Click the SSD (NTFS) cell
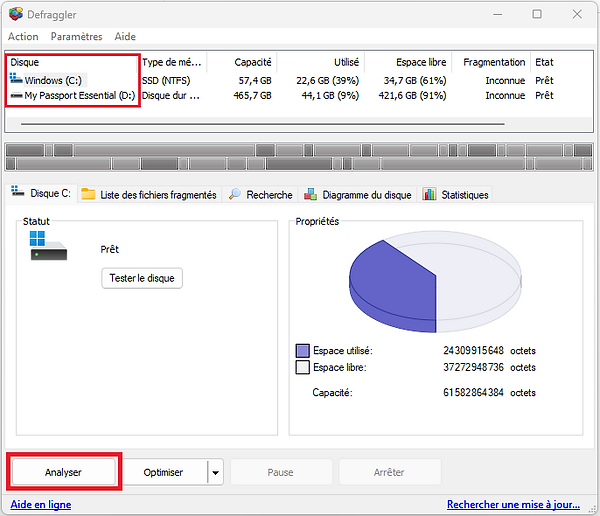 coord(166,80)
